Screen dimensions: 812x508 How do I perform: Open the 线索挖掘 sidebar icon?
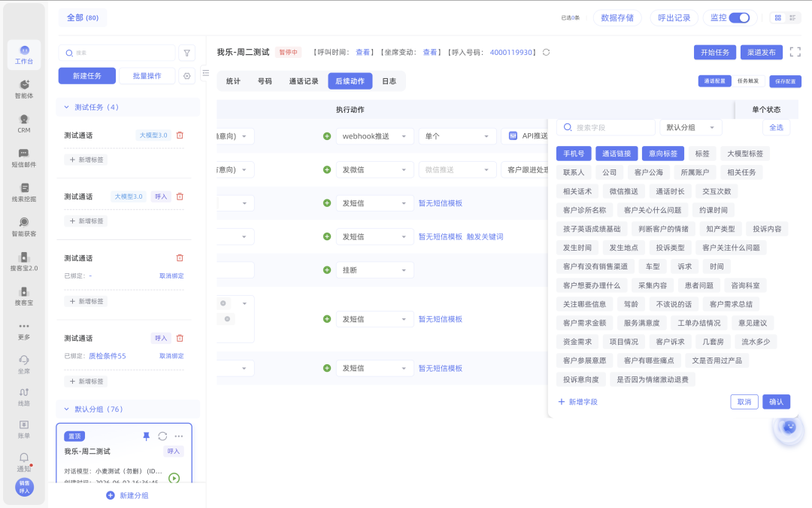coord(24,193)
